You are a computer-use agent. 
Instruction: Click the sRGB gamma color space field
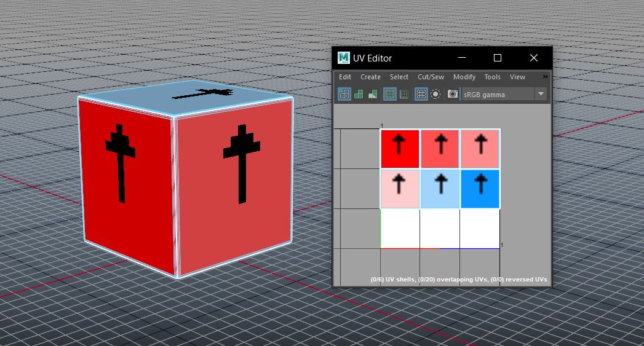pyautogui.click(x=498, y=95)
